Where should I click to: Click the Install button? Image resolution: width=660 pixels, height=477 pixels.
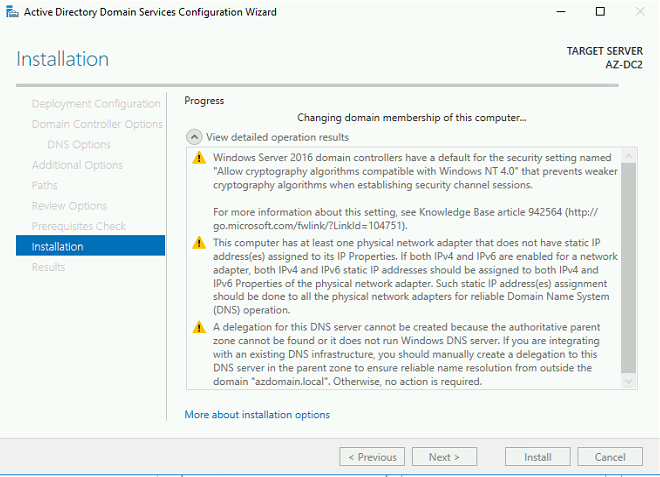(x=538, y=457)
